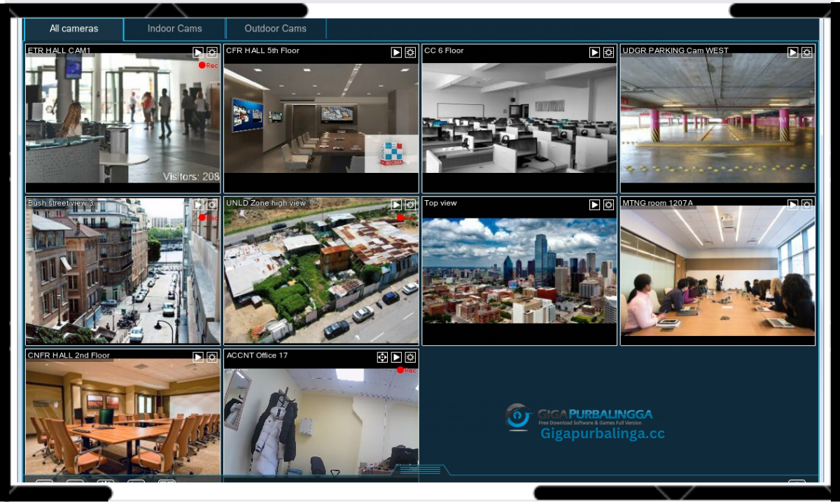The width and height of the screenshot is (840, 504).
Task: Click the 'Bush street view 3' title
Action: (60, 203)
